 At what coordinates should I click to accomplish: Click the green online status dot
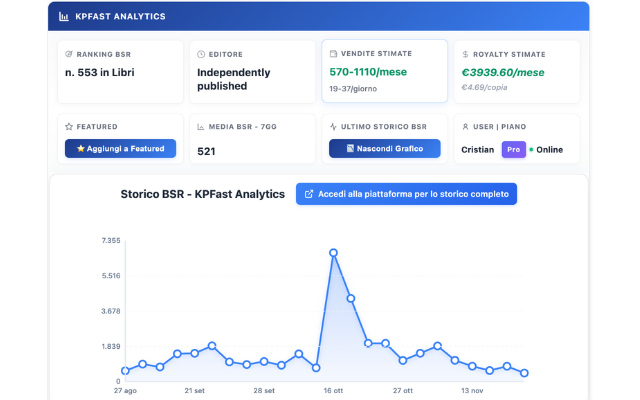[531, 150]
